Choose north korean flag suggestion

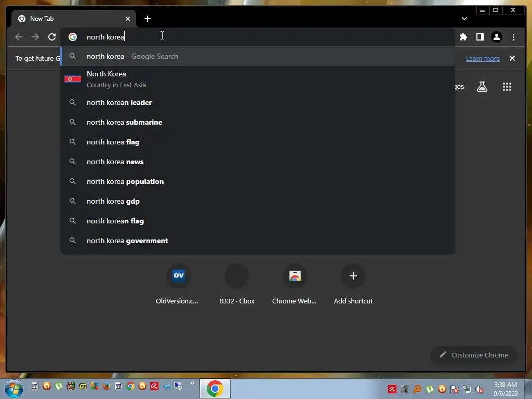pos(258,221)
